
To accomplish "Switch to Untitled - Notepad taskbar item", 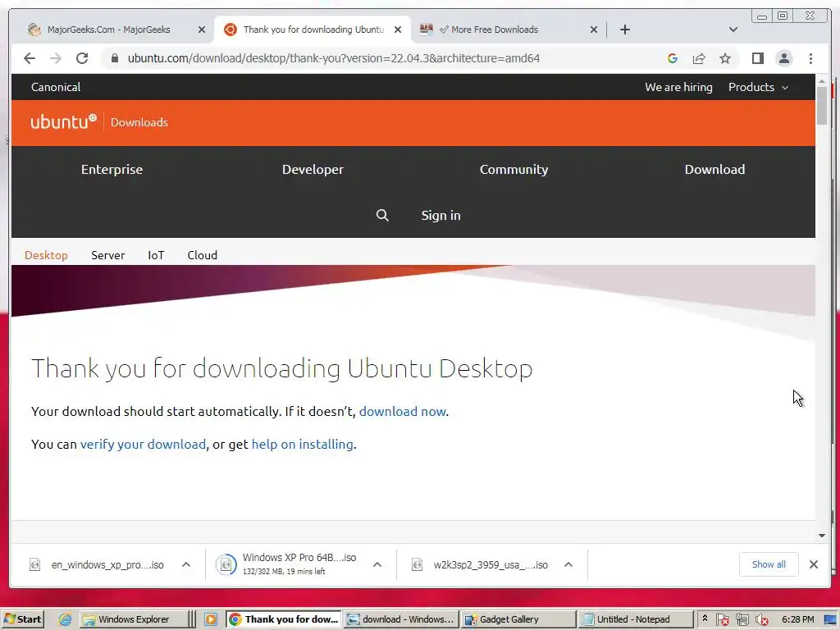I will [635, 619].
